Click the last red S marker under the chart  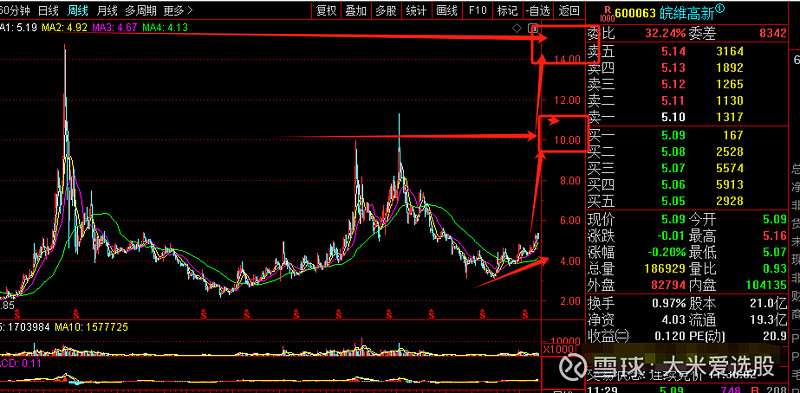point(524,312)
